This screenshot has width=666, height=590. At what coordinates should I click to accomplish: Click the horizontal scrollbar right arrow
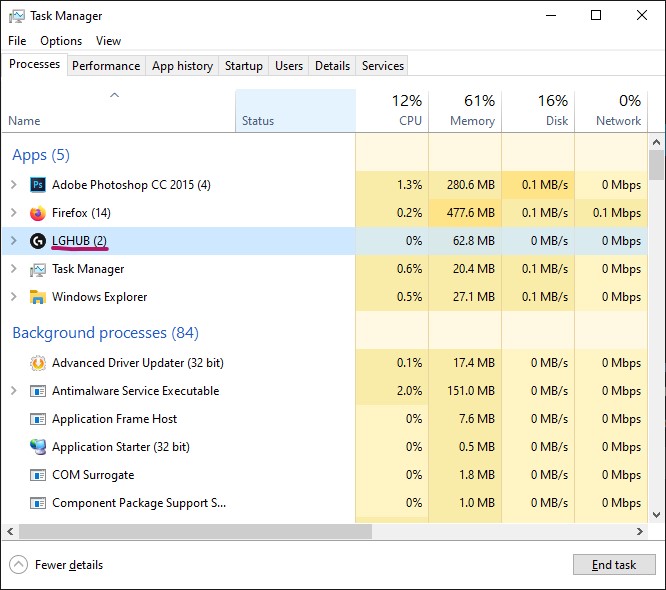[x=640, y=531]
